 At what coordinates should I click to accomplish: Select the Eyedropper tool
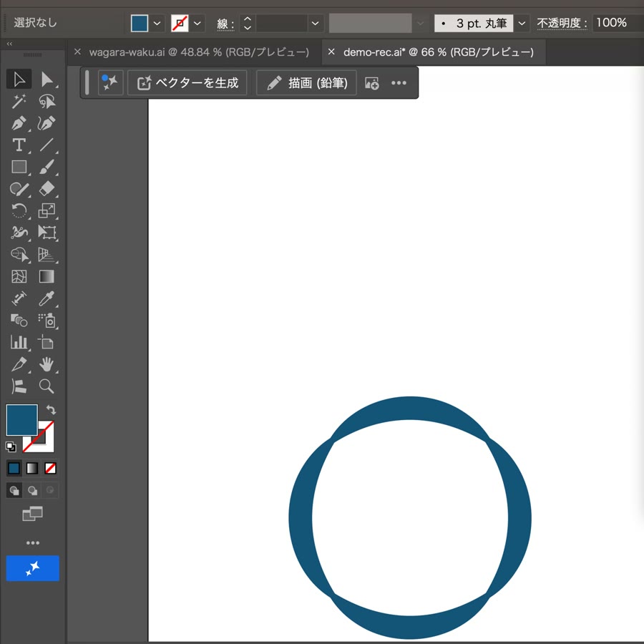coord(47,298)
